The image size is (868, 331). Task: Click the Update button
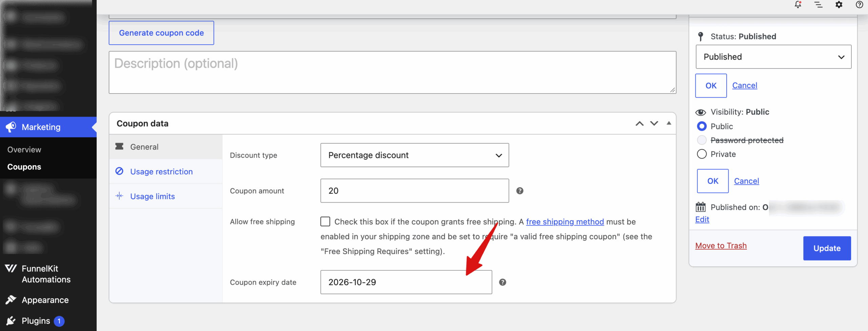click(827, 248)
